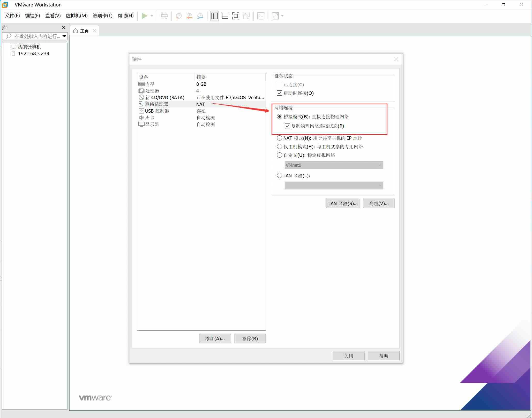Toggle the 启动时连接(O) checkbox
The image size is (532, 418).
[x=279, y=93]
